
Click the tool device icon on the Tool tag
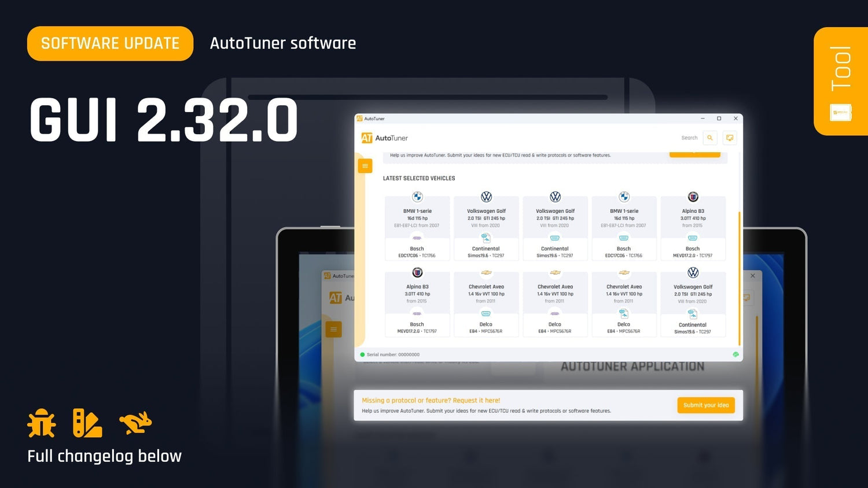840,112
